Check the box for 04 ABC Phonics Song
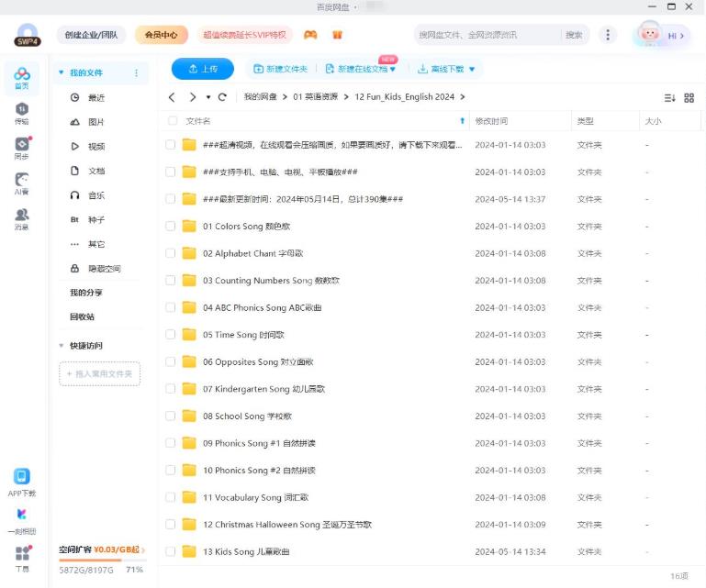The width and height of the screenshot is (706, 588). [x=170, y=307]
